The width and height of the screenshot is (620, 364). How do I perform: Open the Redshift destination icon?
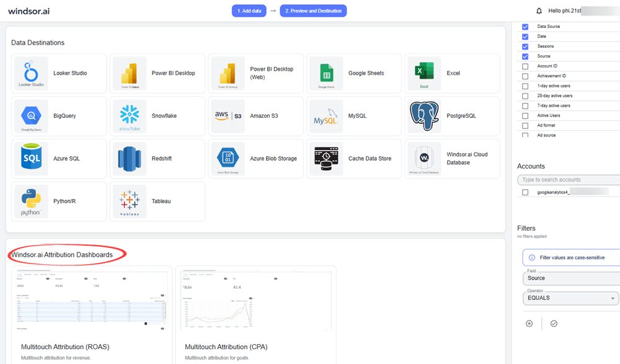click(x=130, y=159)
